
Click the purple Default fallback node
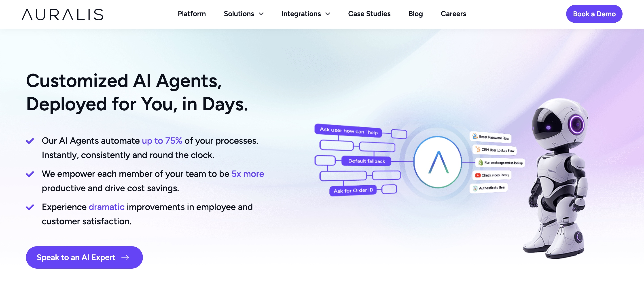[x=366, y=161]
